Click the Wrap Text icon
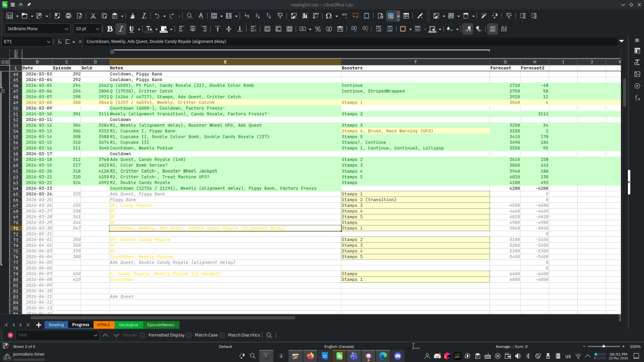The height and width of the screenshot is (362, 644). coord(253,29)
